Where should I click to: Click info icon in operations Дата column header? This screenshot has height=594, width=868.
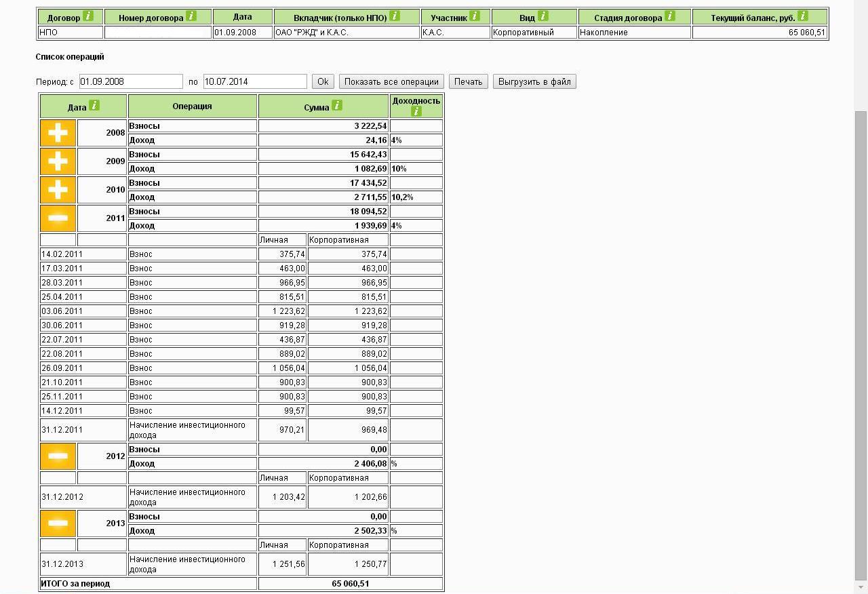(x=94, y=105)
